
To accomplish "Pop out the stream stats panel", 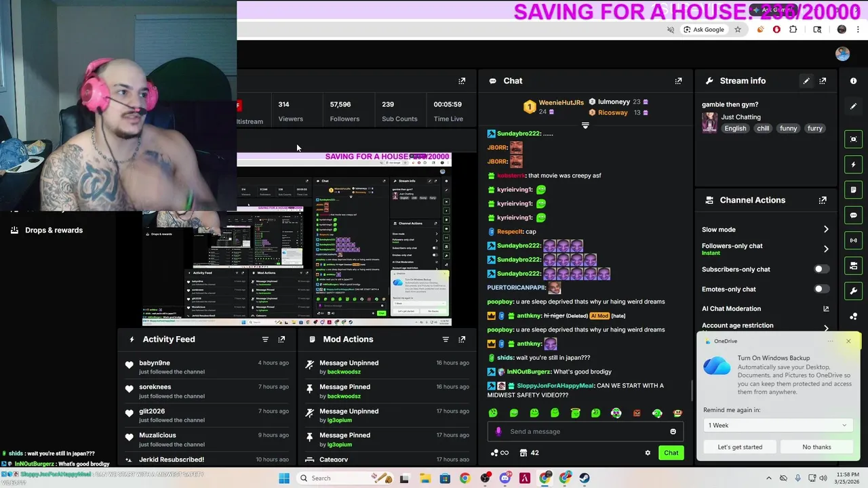I will pos(462,81).
